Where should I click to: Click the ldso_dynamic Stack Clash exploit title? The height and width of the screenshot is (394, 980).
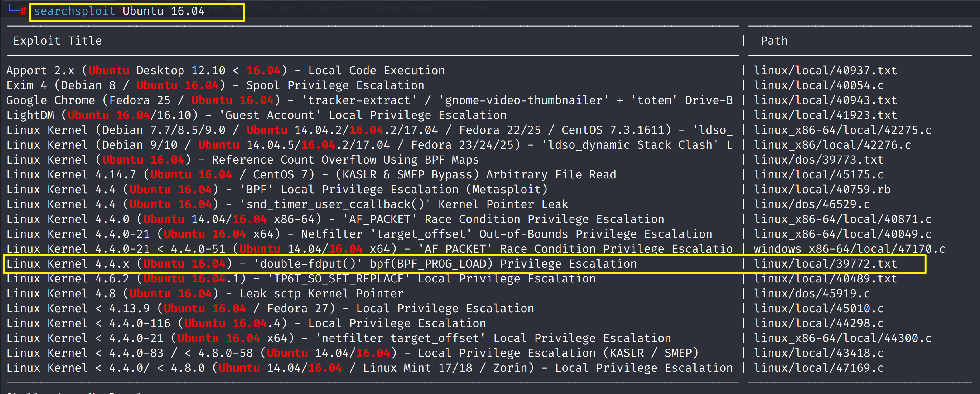point(370,145)
